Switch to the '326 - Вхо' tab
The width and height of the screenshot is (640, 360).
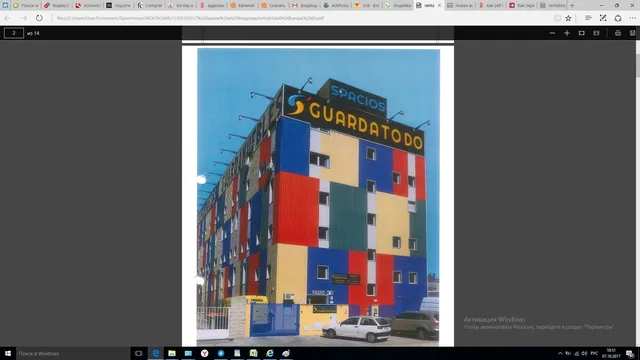(x=367, y=5)
